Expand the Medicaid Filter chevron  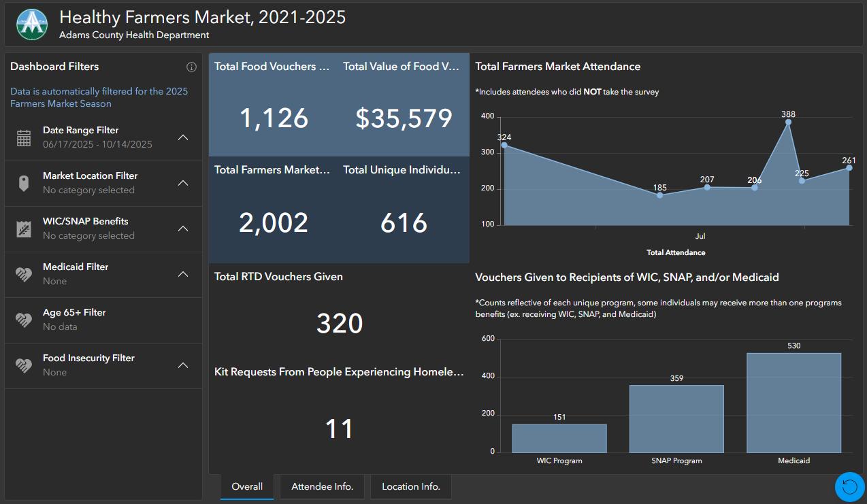(183, 274)
